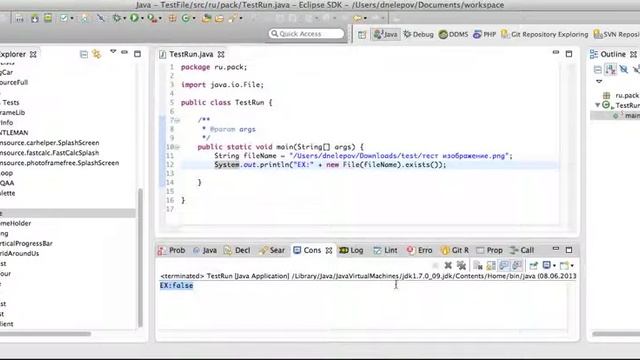640x360 pixels.
Task: Toggle Show Console on standard error change
Action: [517, 266]
